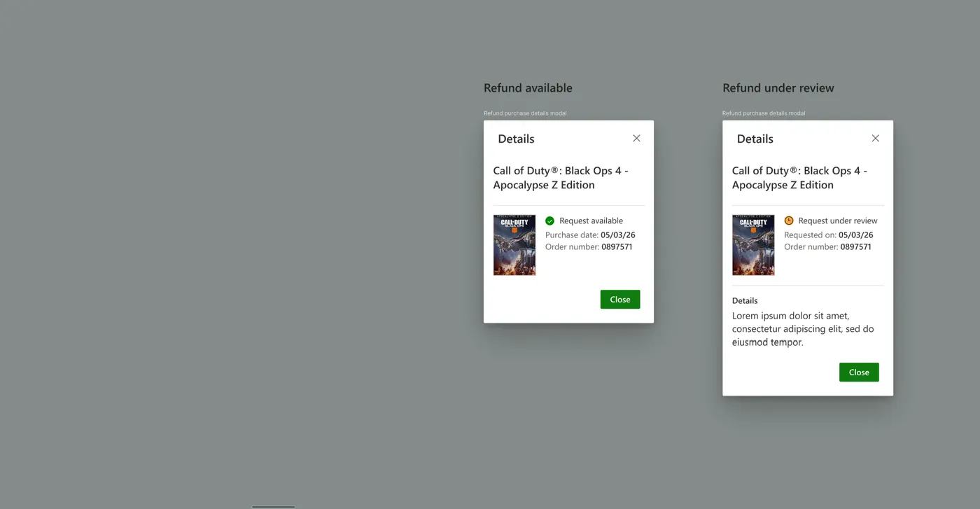Screen dimensions: 980x509
Task: Click the Order number line in Refund available modal
Action: 589,246
